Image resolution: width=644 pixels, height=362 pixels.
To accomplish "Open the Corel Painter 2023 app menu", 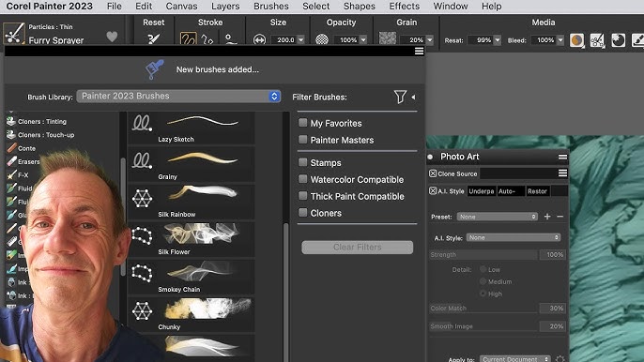I will [x=49, y=7].
